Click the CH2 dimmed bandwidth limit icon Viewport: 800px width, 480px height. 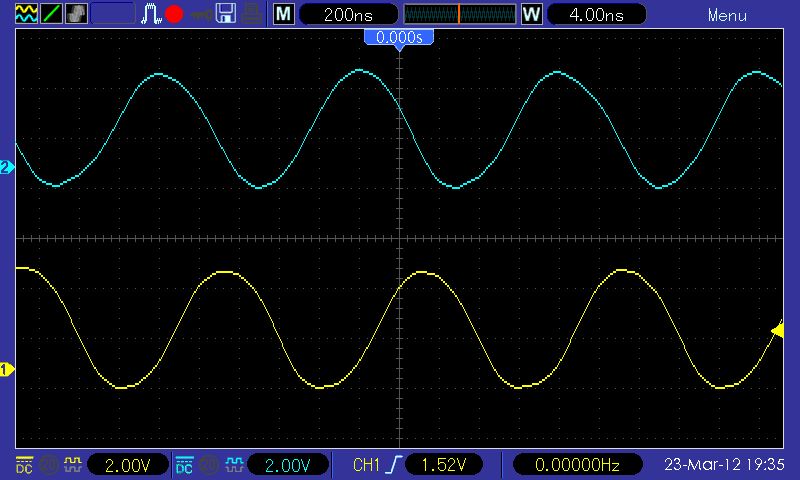[208, 465]
